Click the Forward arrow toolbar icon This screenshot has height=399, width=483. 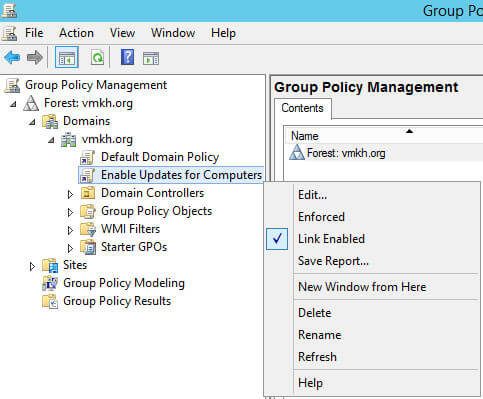(35, 58)
